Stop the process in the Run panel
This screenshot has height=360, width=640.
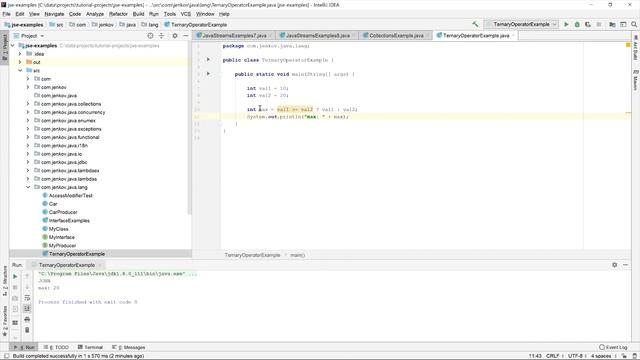15,287
